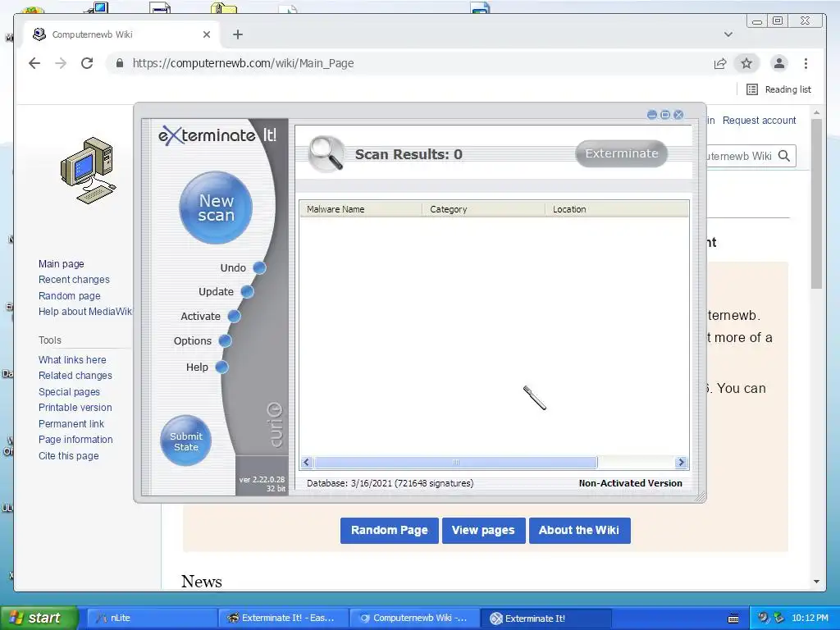Viewport: 840px width, 630px height.
Task: Open the Main page wiki link
Action: (x=61, y=263)
